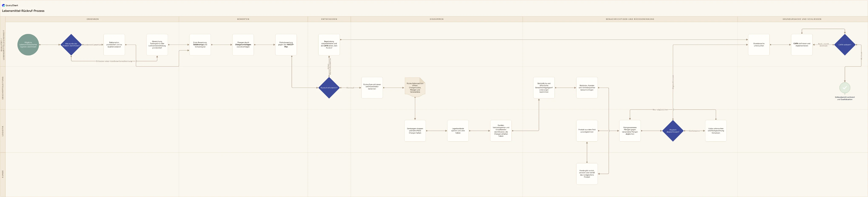Click the 'BEWERTEN' phase header

(x=243, y=19)
